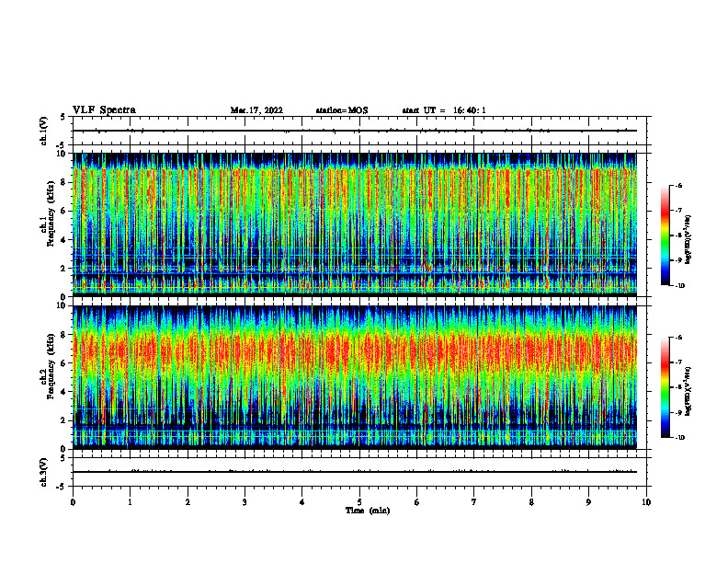Click the '4' kHz tick on ch.2 axis
Screen dimensions: 728x563
[64, 392]
